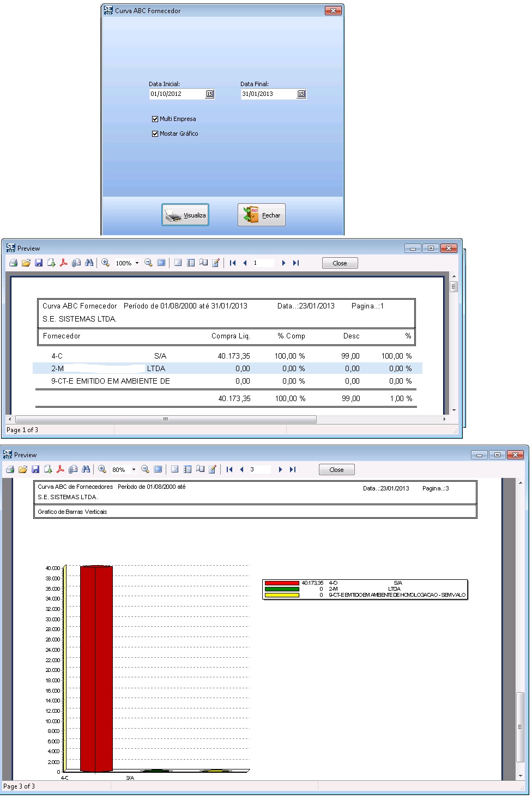The image size is (532, 800).
Task: Expand the 80% zoom dropdown
Action: (134, 470)
